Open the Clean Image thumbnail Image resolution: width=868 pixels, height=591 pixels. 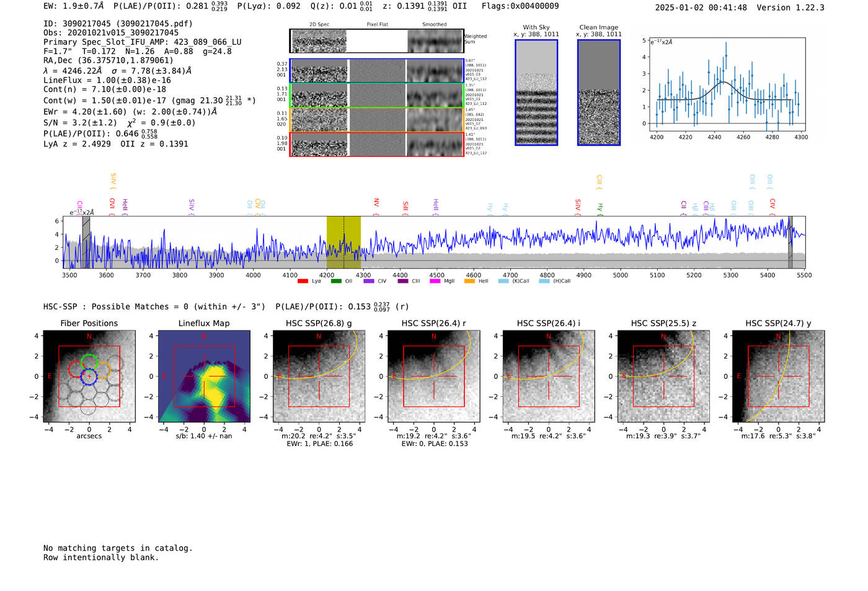coord(599,92)
